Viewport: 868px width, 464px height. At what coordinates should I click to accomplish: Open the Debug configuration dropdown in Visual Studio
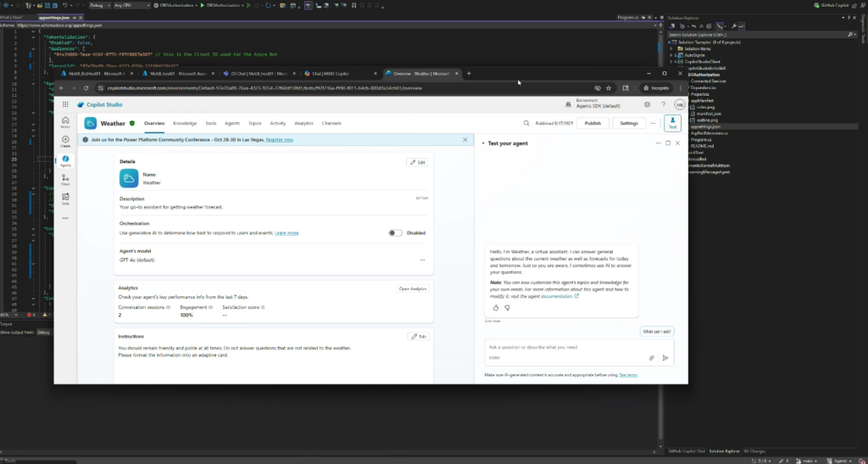point(100,5)
